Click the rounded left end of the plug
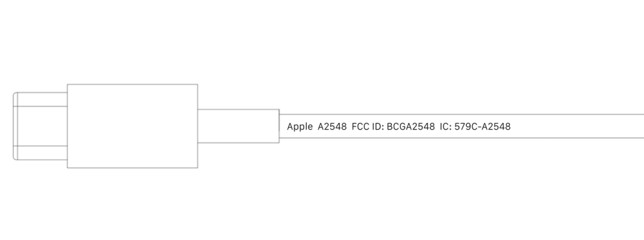The height and width of the screenshot is (240, 644). pyautogui.click(x=15, y=126)
